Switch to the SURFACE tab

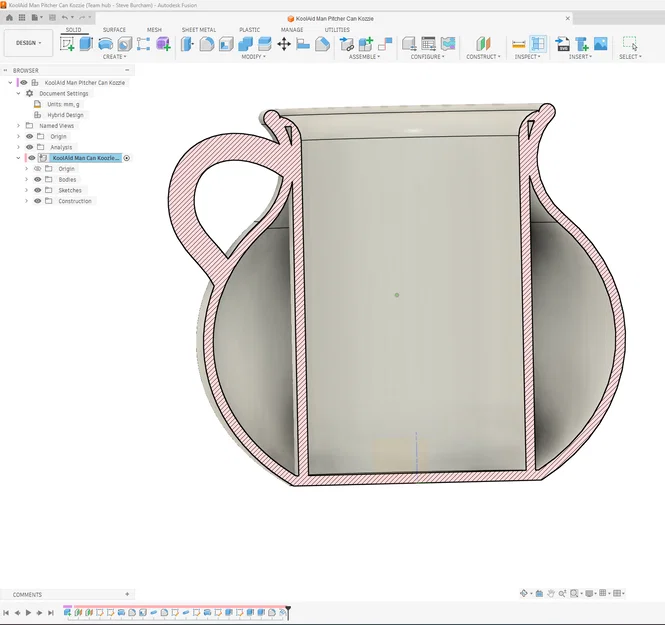click(114, 30)
